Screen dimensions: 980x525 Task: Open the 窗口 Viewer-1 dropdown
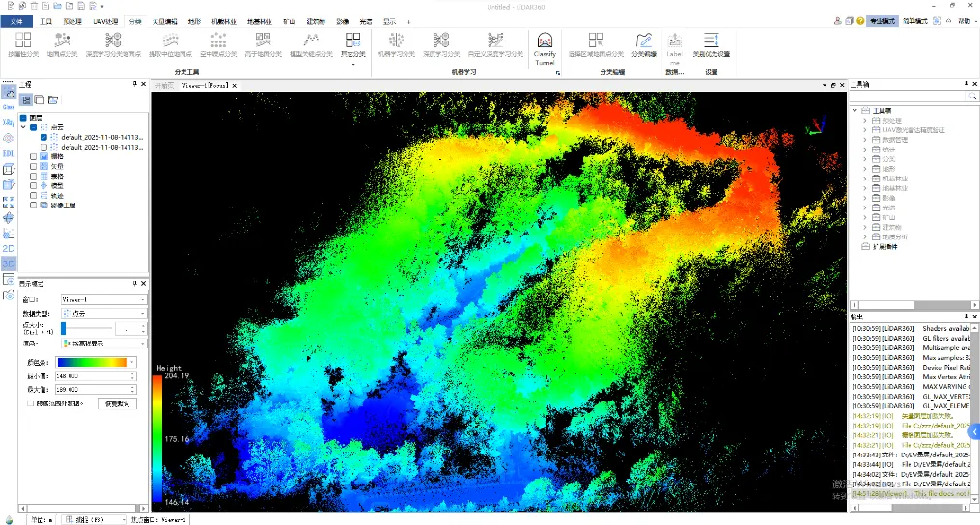tap(103, 299)
